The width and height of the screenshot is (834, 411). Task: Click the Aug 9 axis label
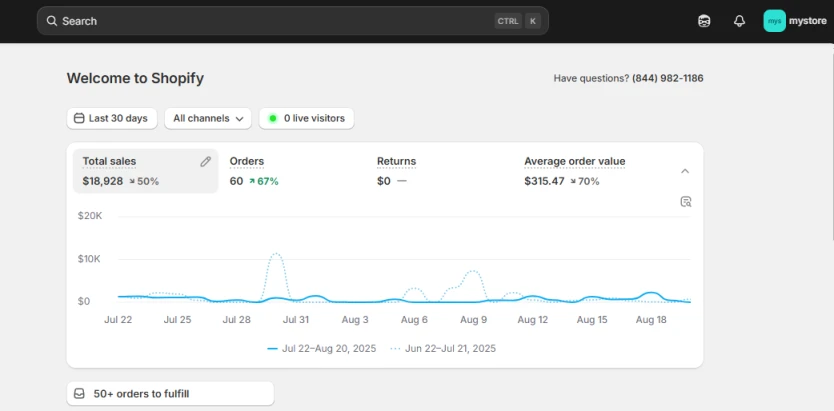click(473, 320)
